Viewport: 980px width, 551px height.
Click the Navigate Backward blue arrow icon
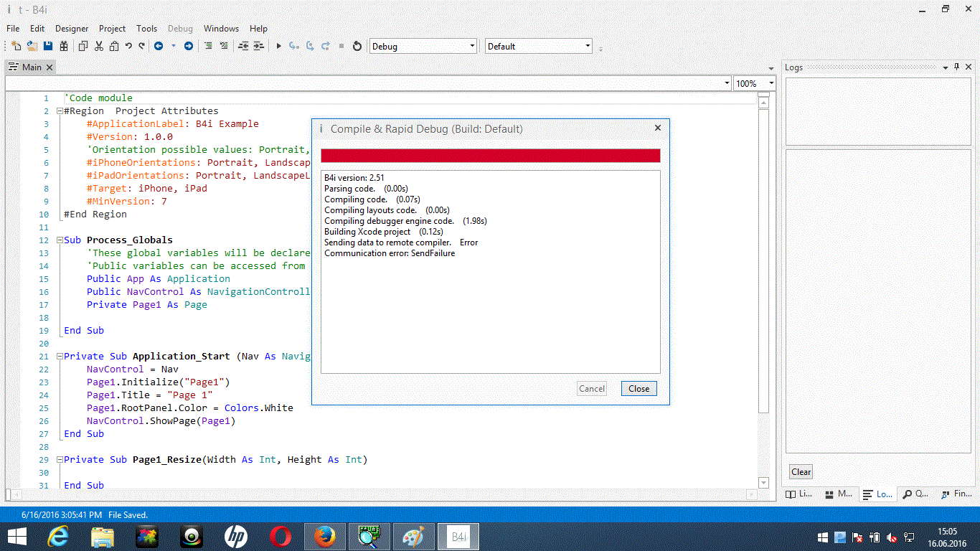(x=159, y=46)
